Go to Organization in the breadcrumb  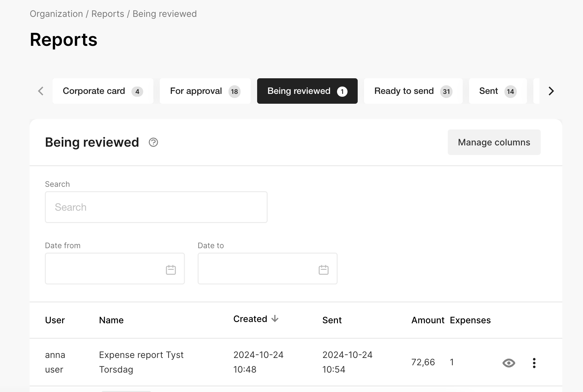(x=56, y=14)
